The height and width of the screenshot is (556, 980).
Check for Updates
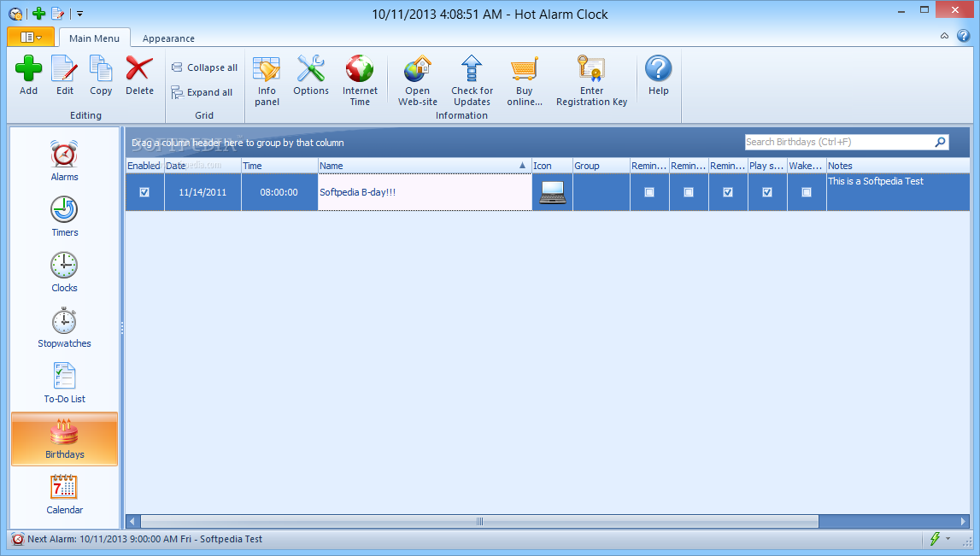coord(472,80)
